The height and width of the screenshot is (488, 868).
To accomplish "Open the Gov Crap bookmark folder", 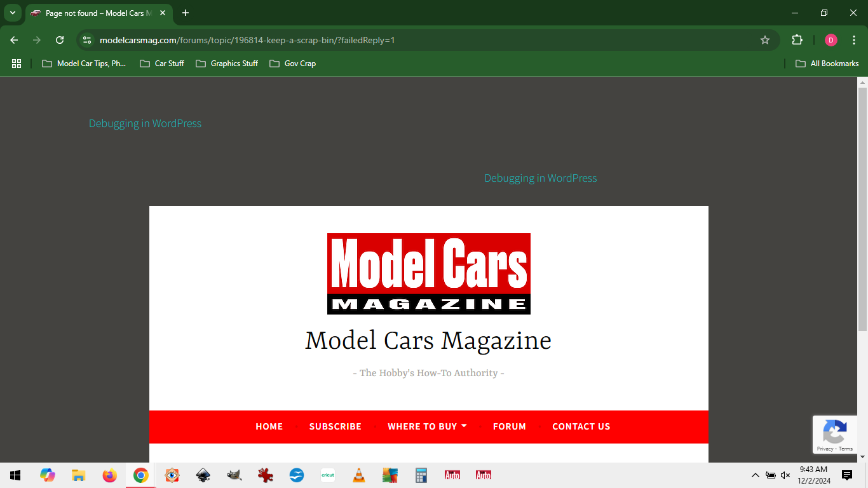I will pos(293,64).
